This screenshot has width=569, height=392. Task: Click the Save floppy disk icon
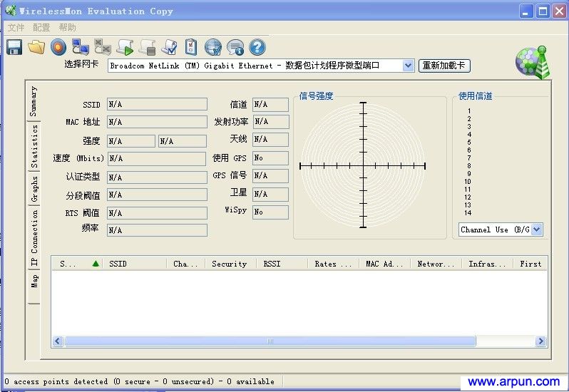pyautogui.click(x=14, y=47)
